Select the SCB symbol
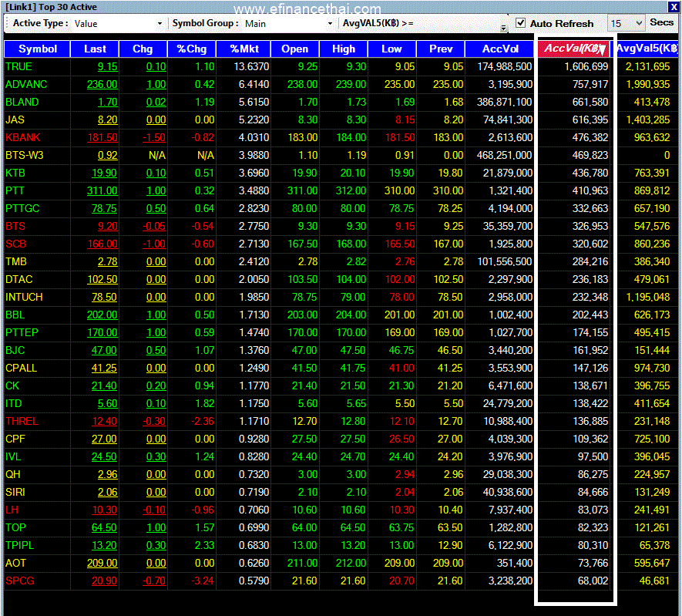Viewport: 682px width, 616px height. (15, 244)
